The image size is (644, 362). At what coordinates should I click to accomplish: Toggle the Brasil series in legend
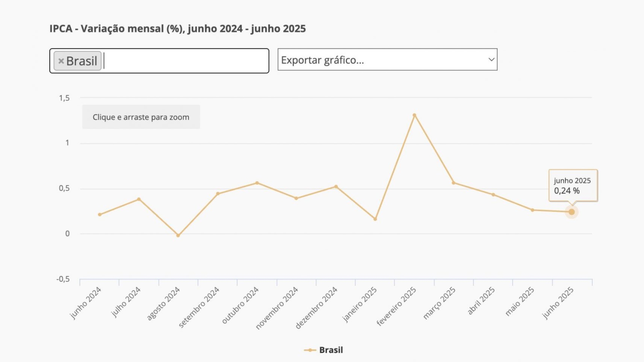(331, 350)
